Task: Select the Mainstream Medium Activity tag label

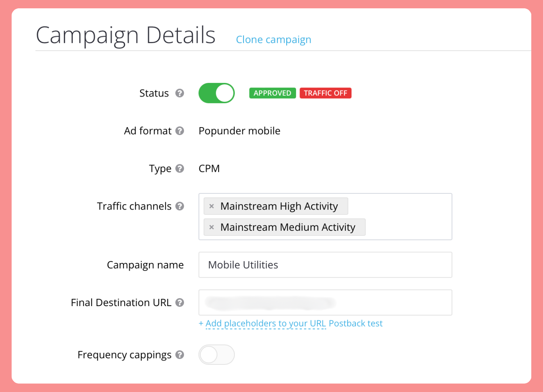Action: (x=288, y=227)
